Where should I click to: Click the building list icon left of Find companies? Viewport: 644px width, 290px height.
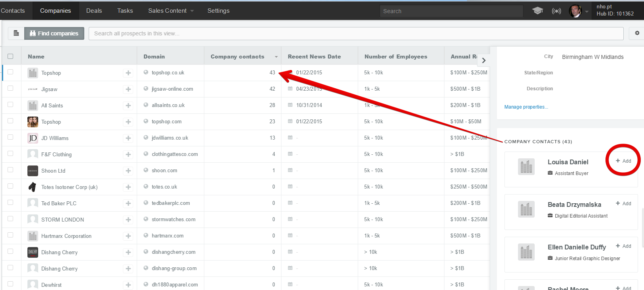pos(16,33)
